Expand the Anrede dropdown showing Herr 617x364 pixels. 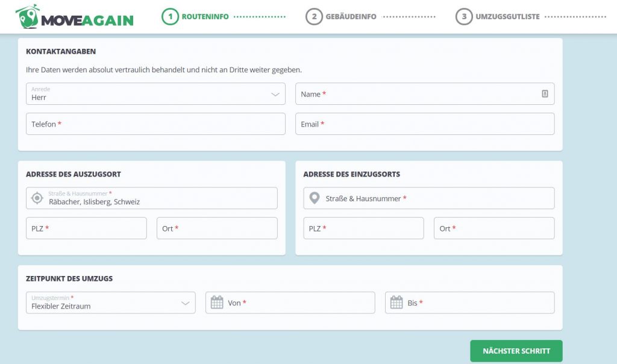155,93
